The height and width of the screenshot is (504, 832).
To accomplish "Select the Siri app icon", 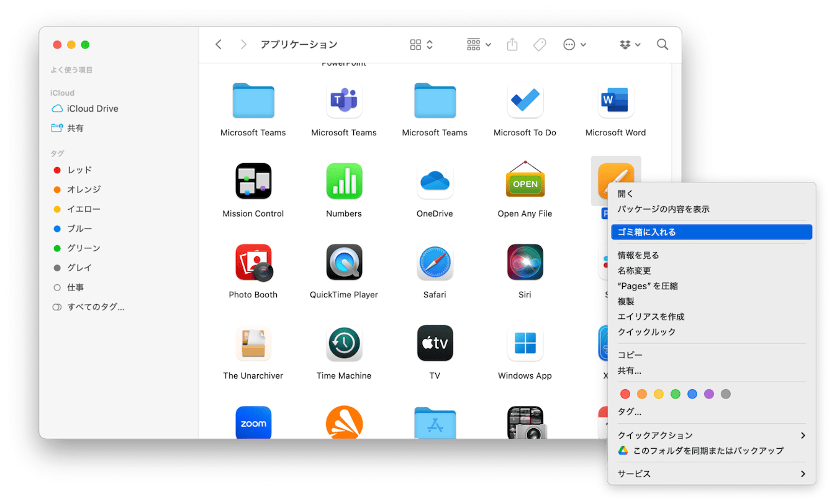I will (525, 263).
